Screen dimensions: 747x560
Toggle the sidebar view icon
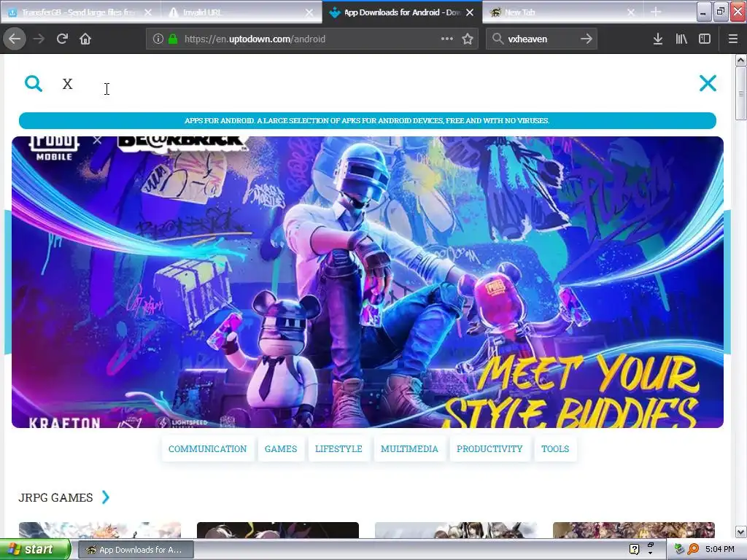[705, 39]
